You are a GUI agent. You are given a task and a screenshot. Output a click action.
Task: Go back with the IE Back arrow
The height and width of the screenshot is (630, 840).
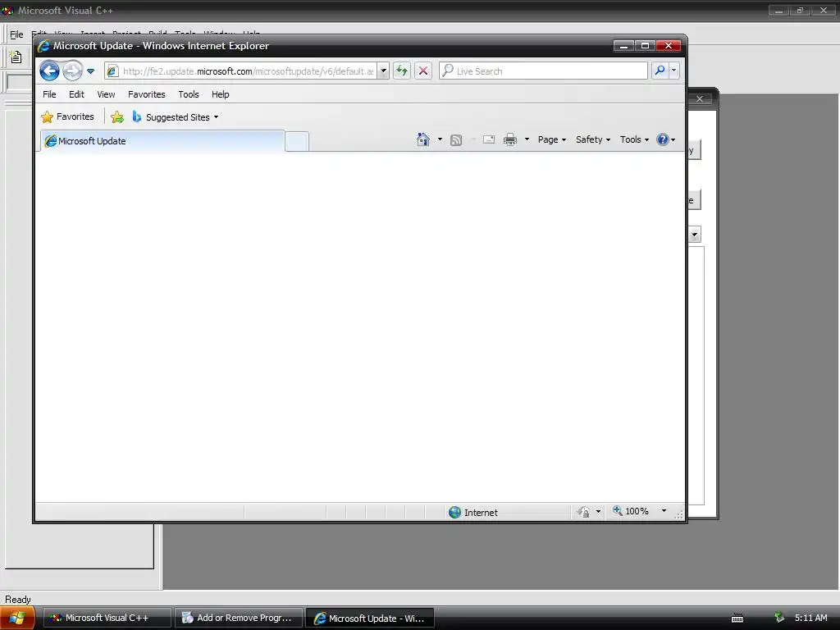(49, 71)
